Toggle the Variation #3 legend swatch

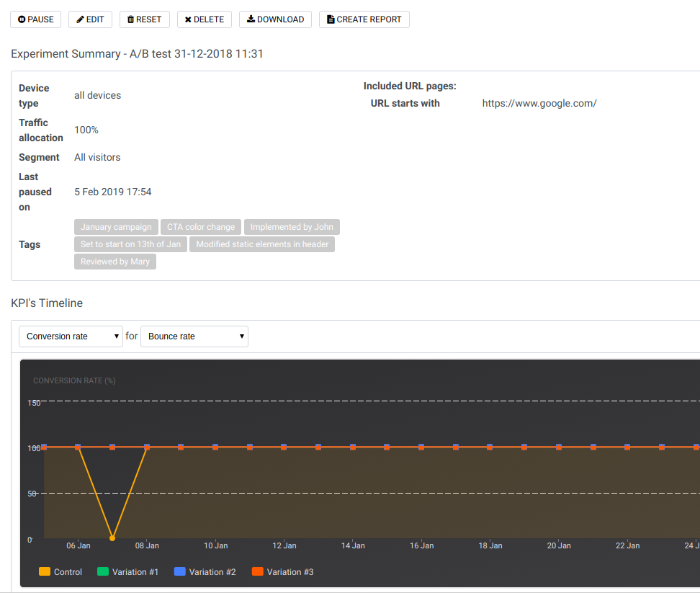click(x=258, y=571)
